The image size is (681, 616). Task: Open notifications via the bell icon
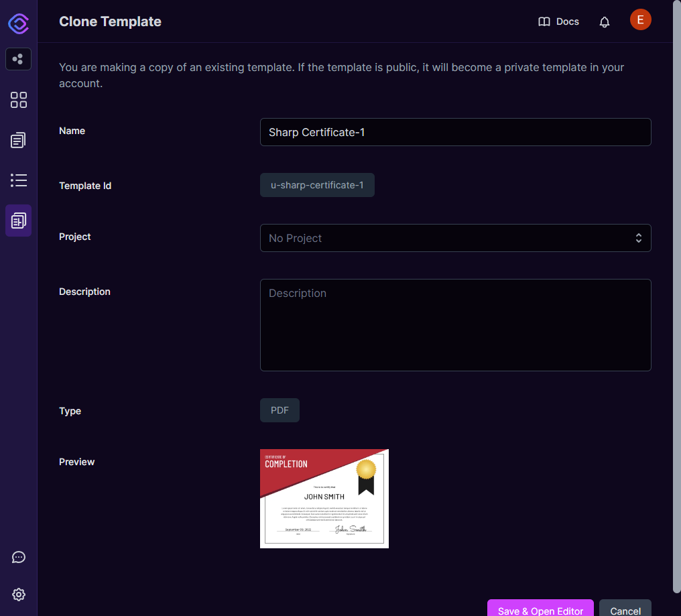click(604, 21)
